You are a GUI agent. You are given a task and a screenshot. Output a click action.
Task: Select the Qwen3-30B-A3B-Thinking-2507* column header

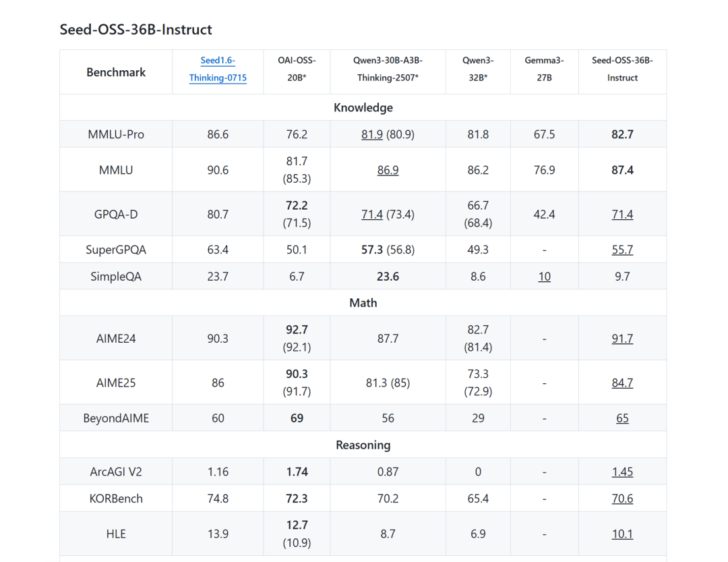(x=388, y=69)
